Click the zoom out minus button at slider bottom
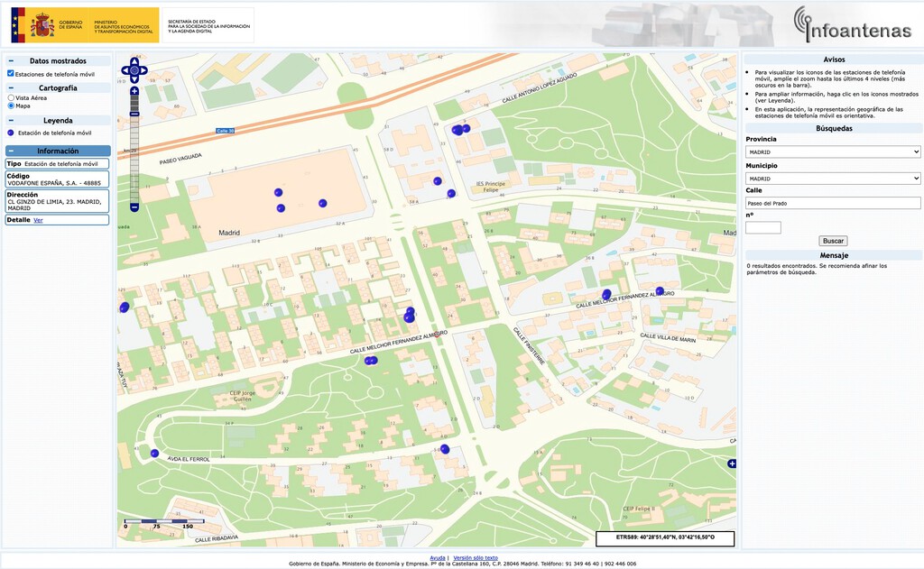924x569 pixels. [x=134, y=207]
